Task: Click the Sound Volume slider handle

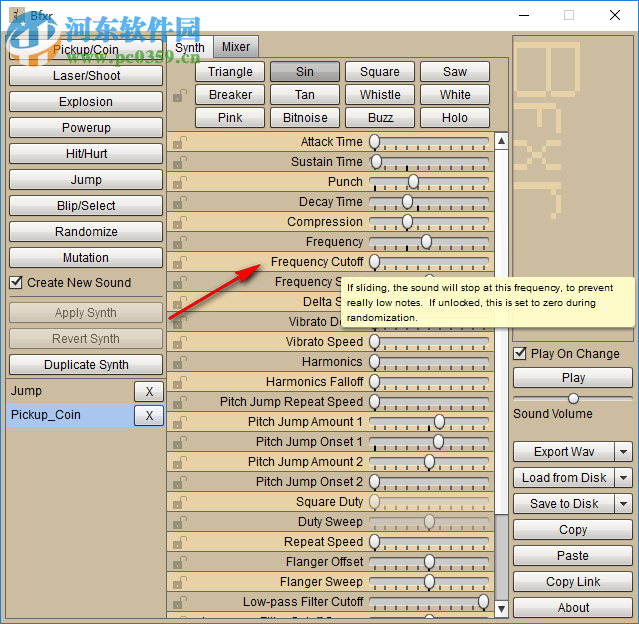Action: point(573,398)
